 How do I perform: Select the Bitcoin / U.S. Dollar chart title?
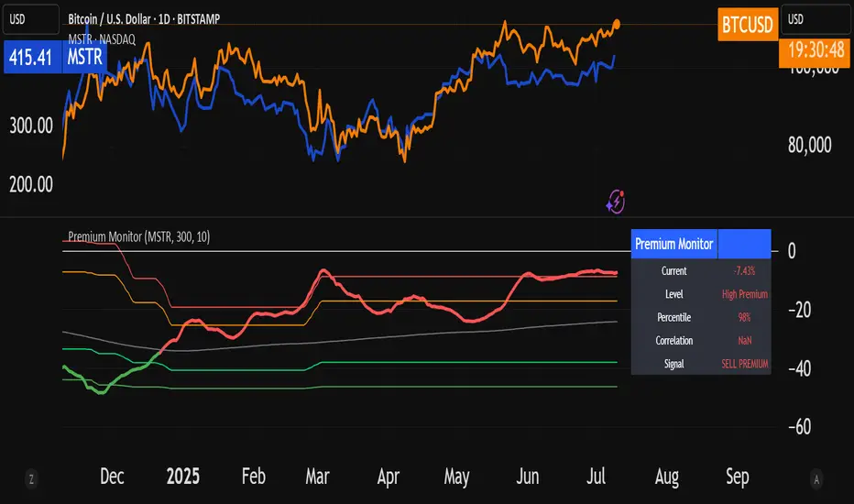coord(144,19)
